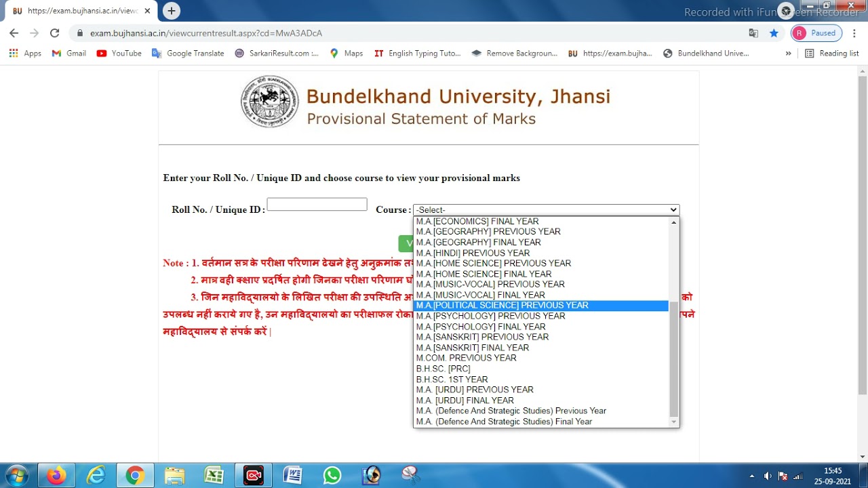Click the bookmark star icon
This screenshot has height=488, width=868.
[774, 33]
